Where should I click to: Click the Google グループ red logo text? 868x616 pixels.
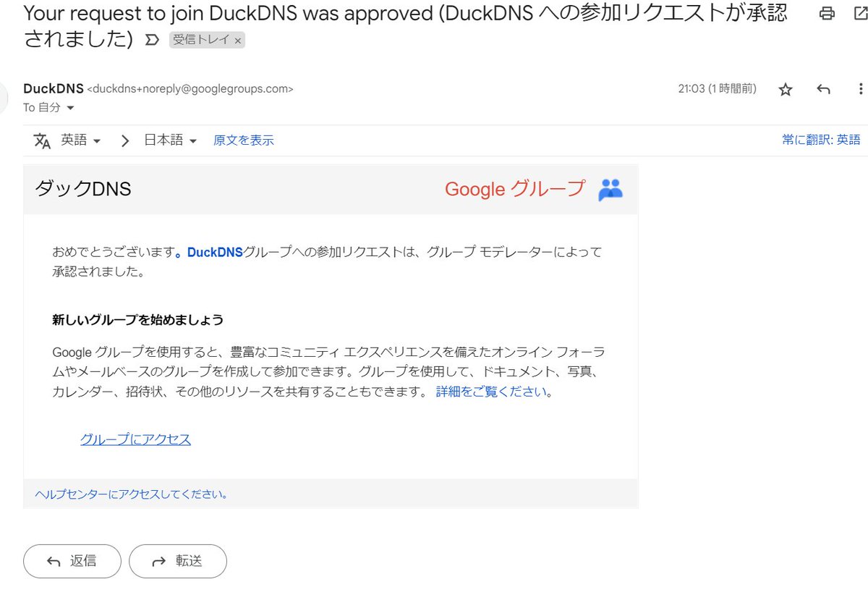pos(514,189)
